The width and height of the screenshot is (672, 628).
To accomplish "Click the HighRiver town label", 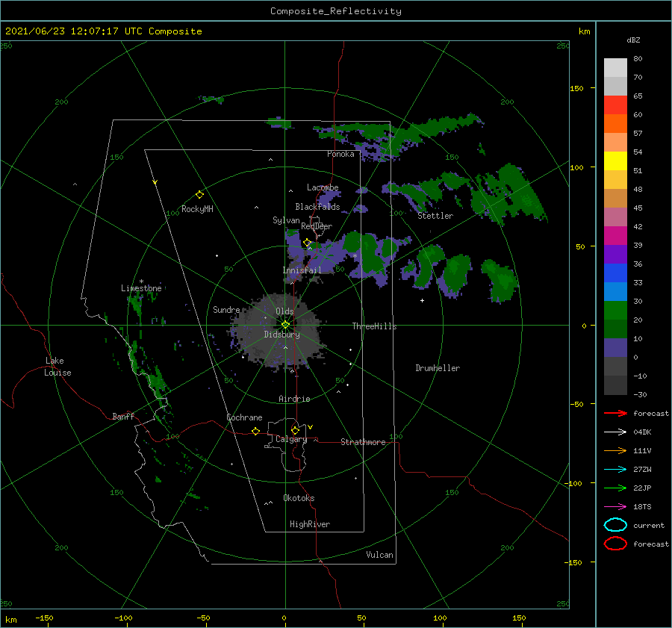I will pos(309,524).
